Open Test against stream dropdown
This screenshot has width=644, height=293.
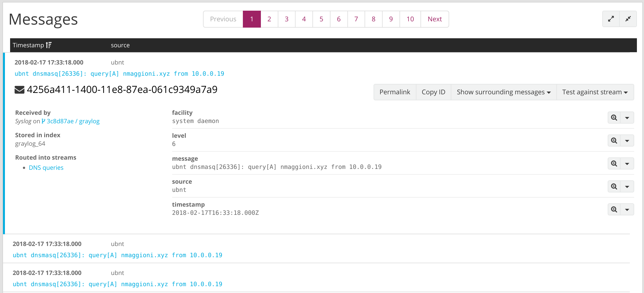point(595,92)
